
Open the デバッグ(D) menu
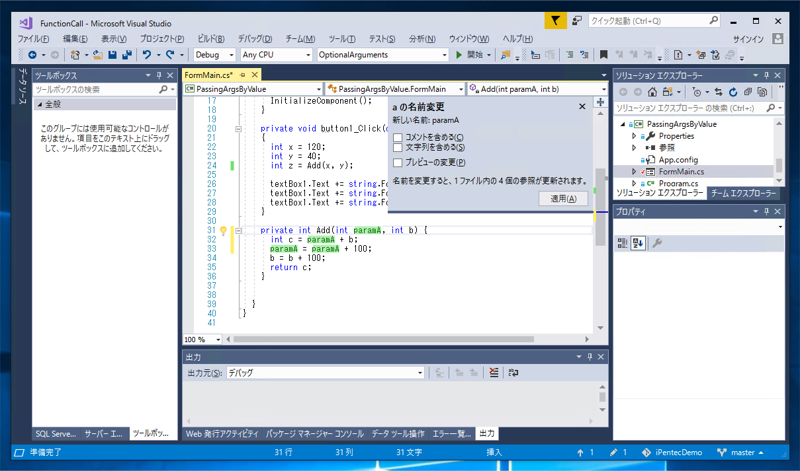click(x=255, y=39)
